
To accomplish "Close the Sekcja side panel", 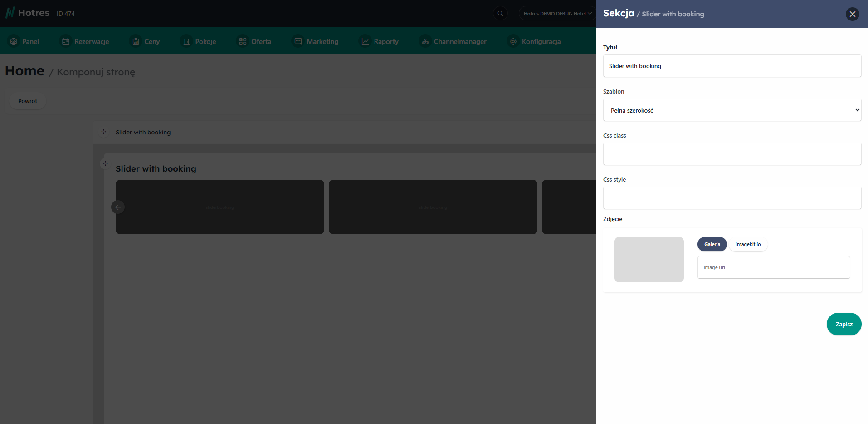I will (x=852, y=14).
